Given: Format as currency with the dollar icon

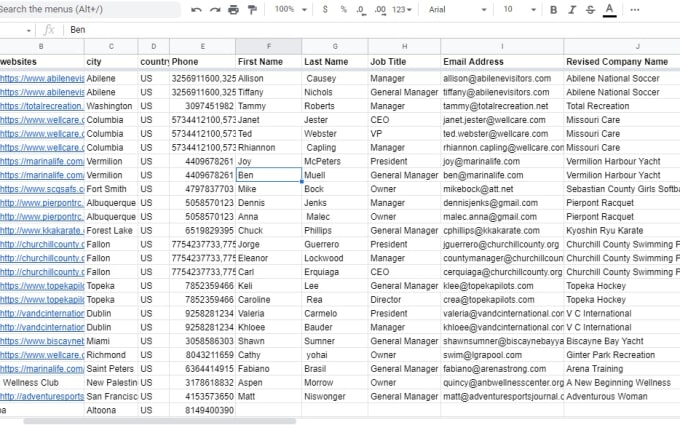Looking at the screenshot, I should coord(327,9).
